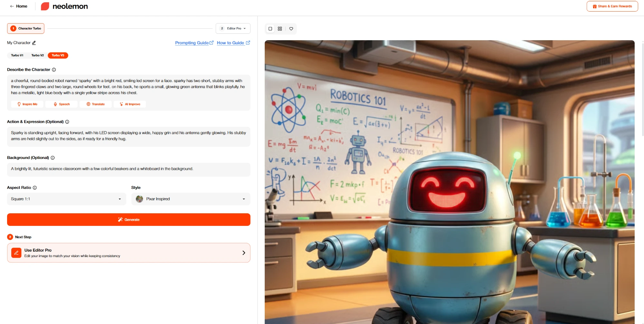
Task: Open the Aspect Ratio dropdown
Action: point(66,199)
